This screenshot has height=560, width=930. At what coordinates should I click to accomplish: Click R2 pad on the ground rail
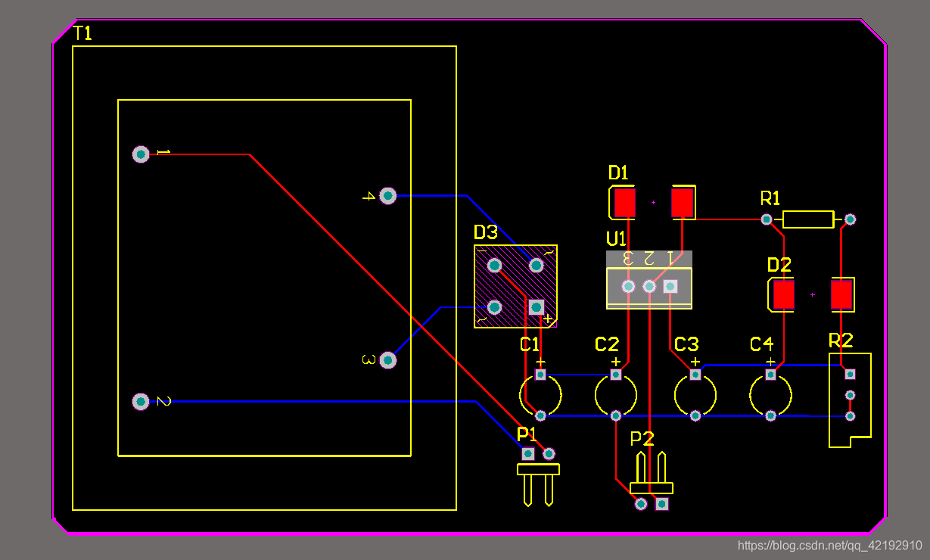[x=850, y=415]
